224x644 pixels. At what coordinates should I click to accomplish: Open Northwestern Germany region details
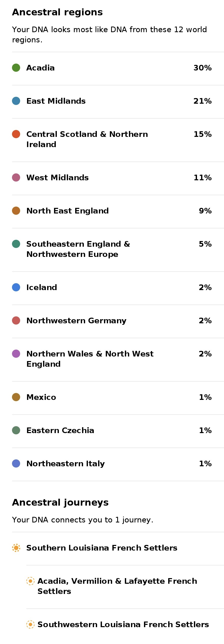pyautogui.click(x=118, y=321)
